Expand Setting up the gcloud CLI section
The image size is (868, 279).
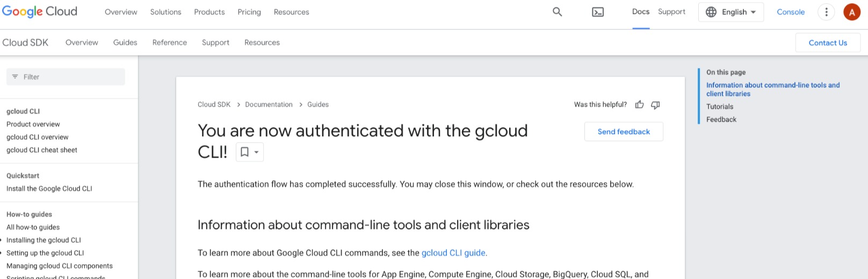point(2,253)
